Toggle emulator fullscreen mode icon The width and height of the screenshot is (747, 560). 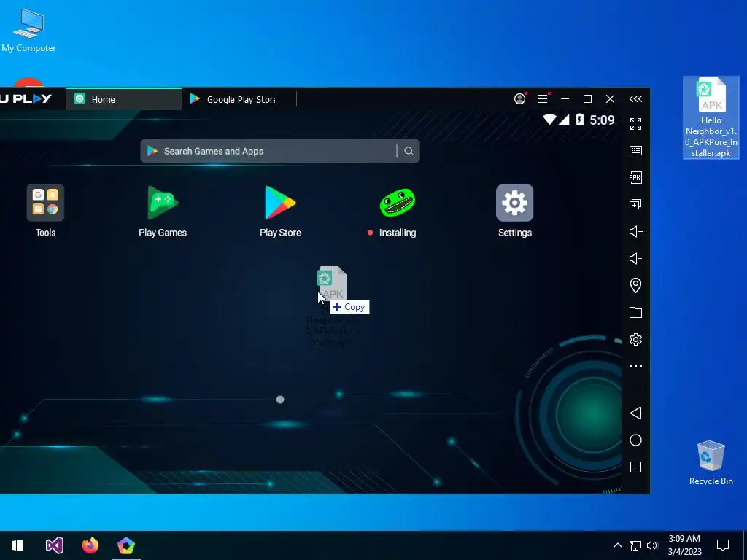(635, 124)
